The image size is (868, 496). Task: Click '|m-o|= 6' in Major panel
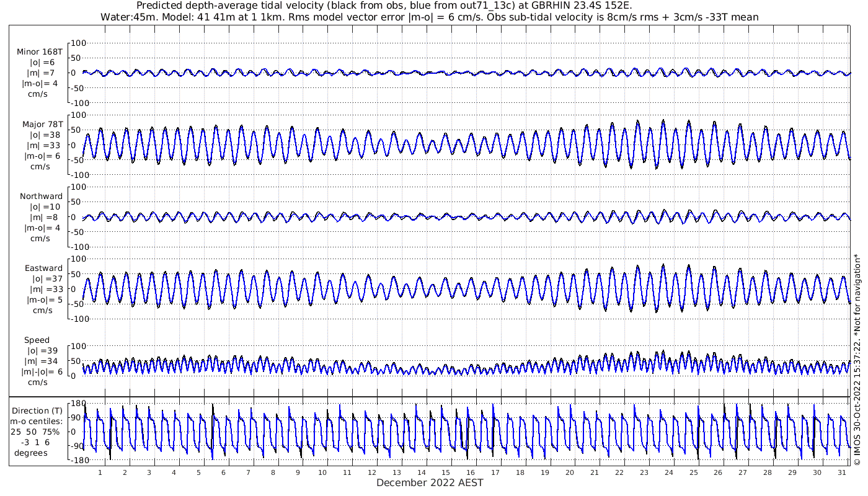coord(41,156)
